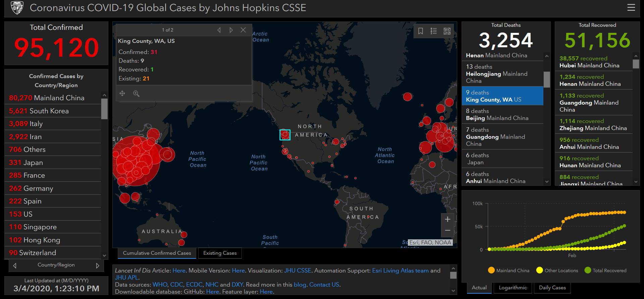Select 8 deaths Beijing row
Image resolution: width=644 pixels, height=299 pixels.
pyautogui.click(x=502, y=114)
